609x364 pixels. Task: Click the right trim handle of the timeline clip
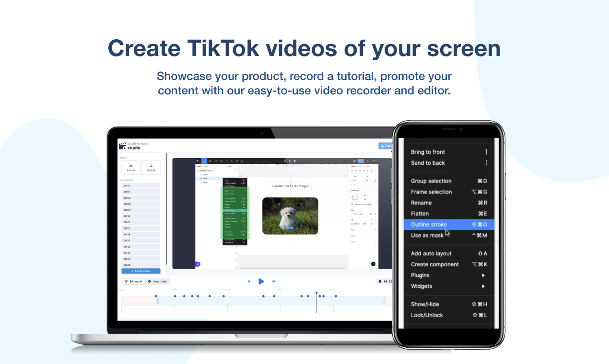coord(384,301)
